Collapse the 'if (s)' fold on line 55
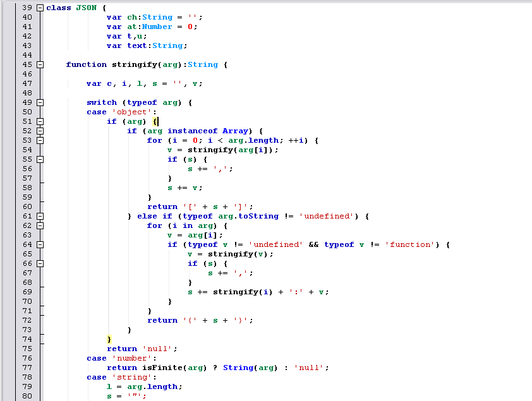This screenshot has height=401, width=532. pos(40,160)
